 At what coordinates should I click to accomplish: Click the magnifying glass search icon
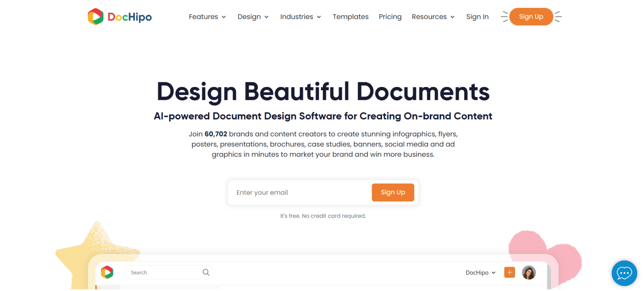click(206, 272)
